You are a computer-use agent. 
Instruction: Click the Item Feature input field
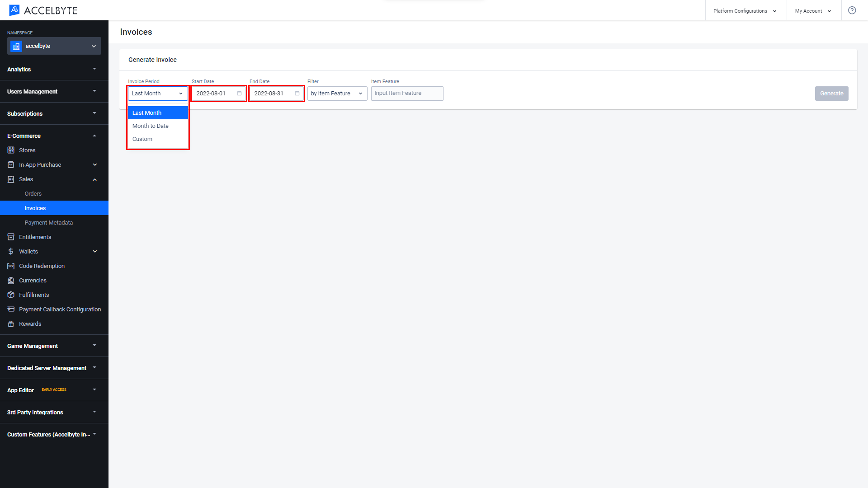(407, 93)
